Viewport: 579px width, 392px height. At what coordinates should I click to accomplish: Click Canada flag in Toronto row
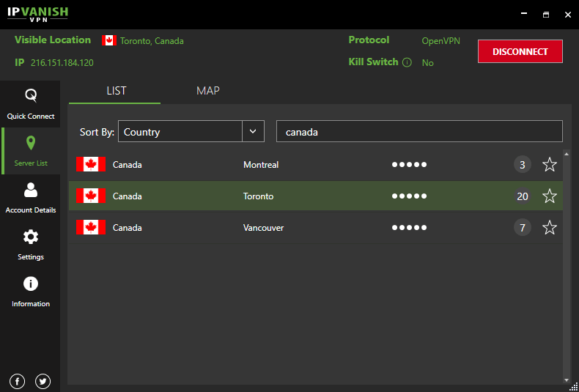91,196
